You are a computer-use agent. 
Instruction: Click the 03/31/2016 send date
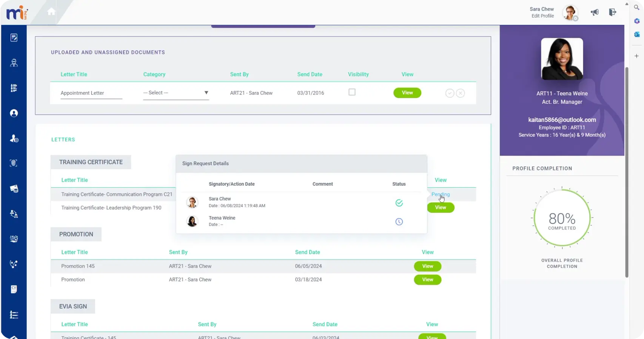(x=310, y=93)
